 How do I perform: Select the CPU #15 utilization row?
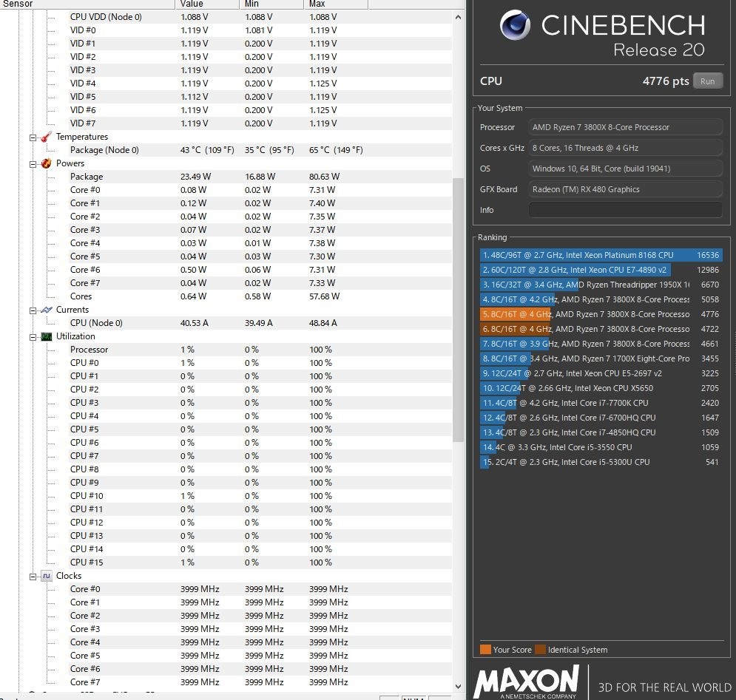tap(260, 563)
